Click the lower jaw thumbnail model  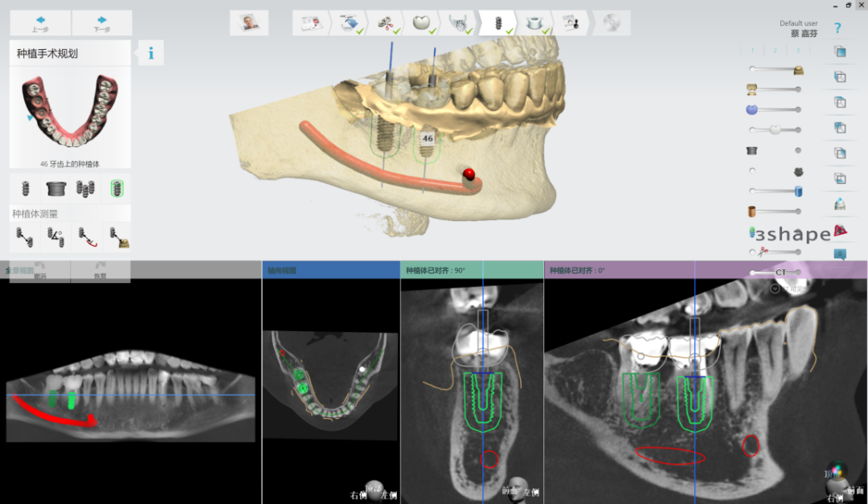point(70,113)
